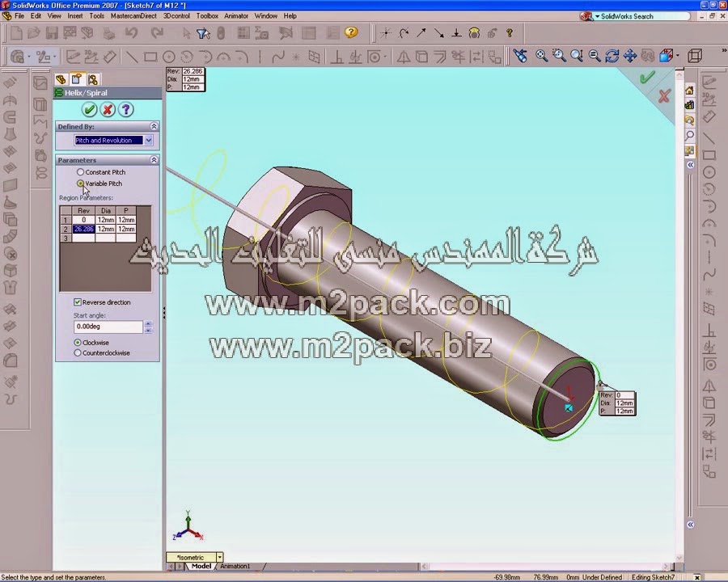Select the Spline sketch tool in the top toolbar
The height and width of the screenshot is (582, 728).
point(278,57)
